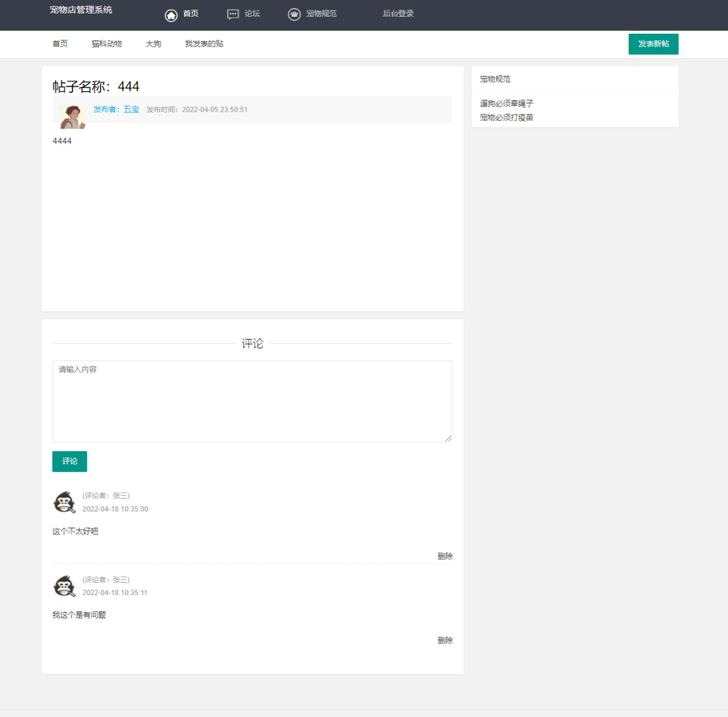Switch to the 猫科动物 category tab
Screen dimensions: 728x717
tap(107, 44)
